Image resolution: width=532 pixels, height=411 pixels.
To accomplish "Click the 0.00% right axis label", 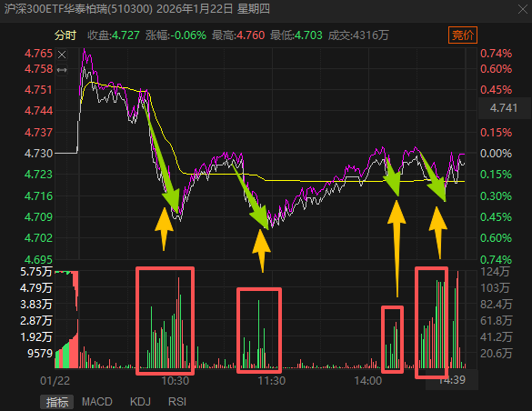I will click(x=496, y=154).
